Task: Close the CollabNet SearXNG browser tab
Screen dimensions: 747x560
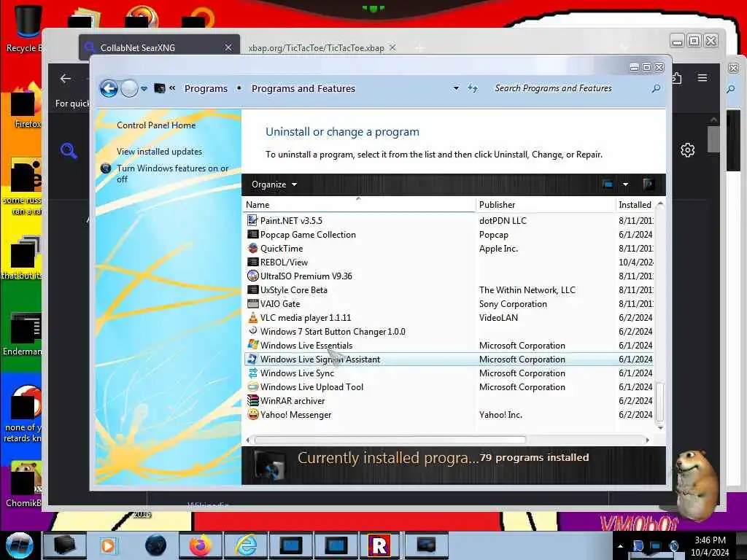Action: click(x=228, y=47)
